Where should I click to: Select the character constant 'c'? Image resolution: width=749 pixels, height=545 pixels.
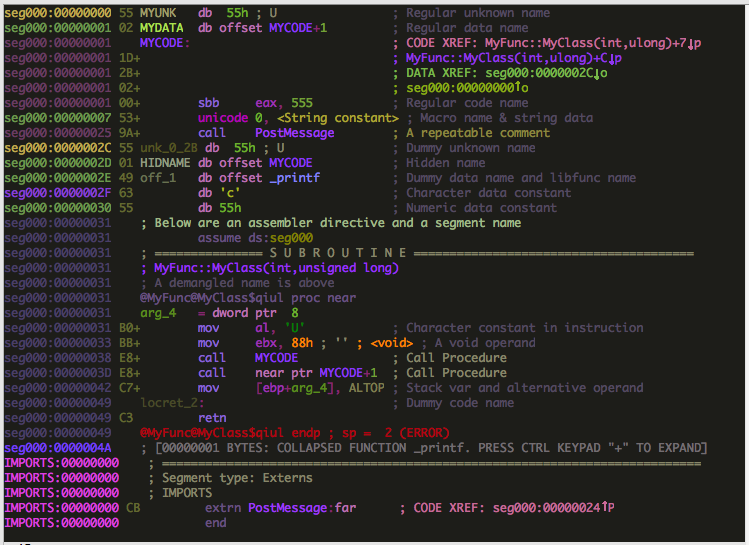(x=230, y=193)
